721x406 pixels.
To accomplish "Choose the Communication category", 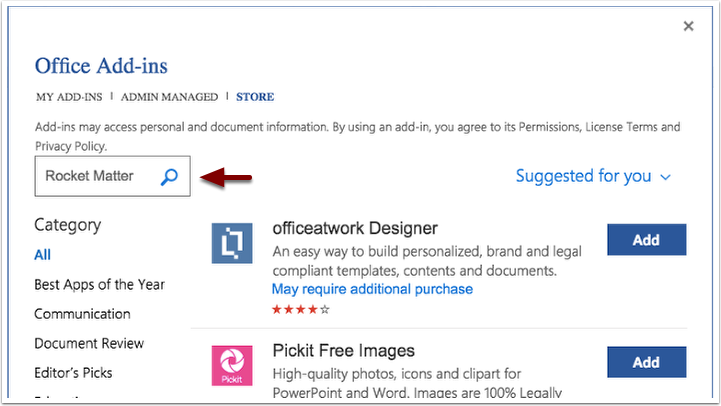I will (82, 314).
